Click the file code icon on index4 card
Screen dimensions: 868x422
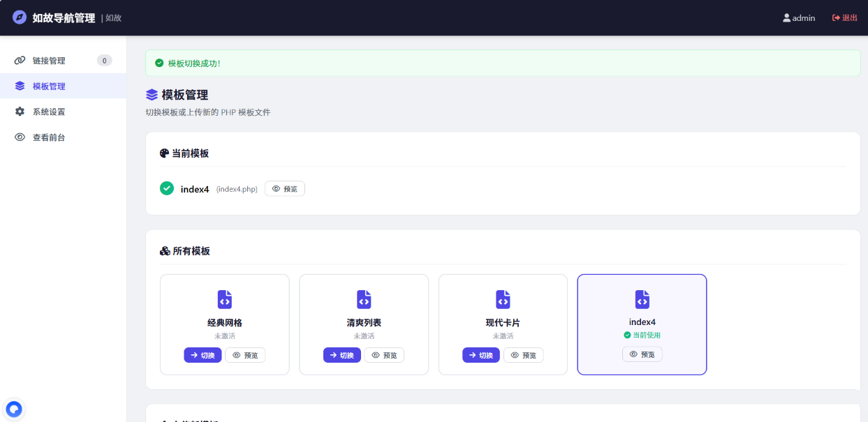click(642, 299)
